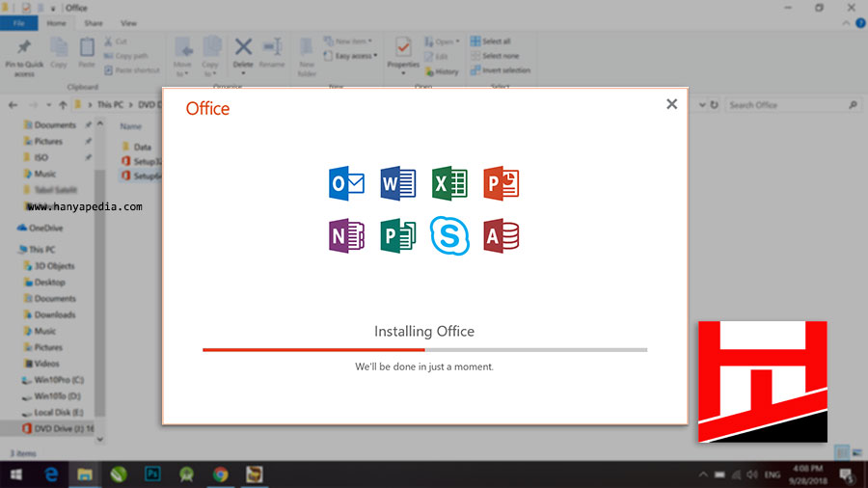
Task: Click the Excel icon in Office installer
Action: point(449,183)
